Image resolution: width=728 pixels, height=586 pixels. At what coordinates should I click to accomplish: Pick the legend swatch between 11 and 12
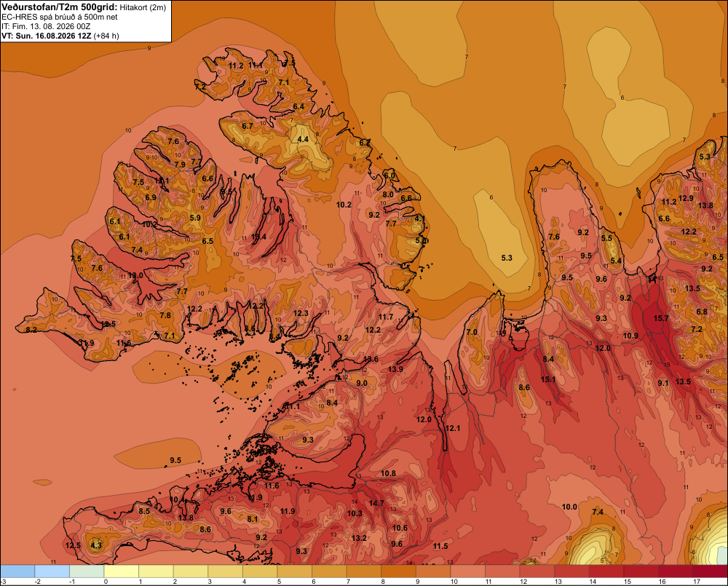point(502,571)
